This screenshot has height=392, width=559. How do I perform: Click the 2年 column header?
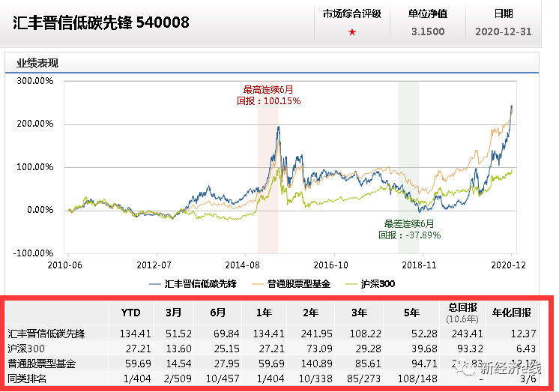point(310,313)
